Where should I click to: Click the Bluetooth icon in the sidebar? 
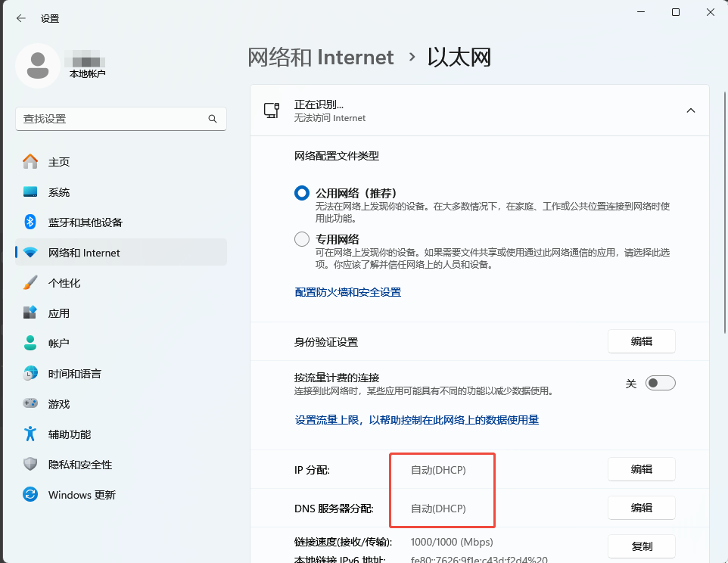(x=30, y=222)
